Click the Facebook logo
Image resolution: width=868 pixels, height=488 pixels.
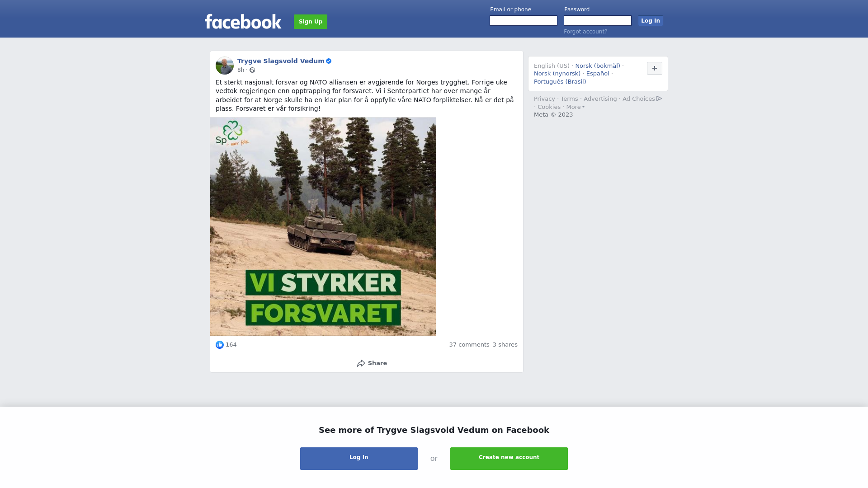click(243, 22)
